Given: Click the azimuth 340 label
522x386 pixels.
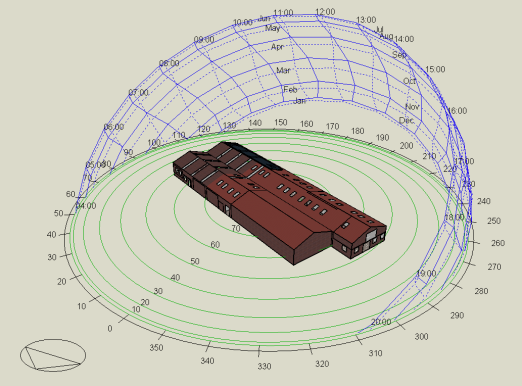Looking at the screenshot, I should coord(207,361).
